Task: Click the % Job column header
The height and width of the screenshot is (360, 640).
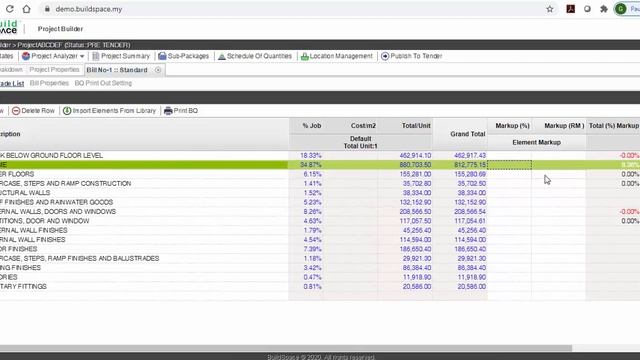Action: point(312,126)
